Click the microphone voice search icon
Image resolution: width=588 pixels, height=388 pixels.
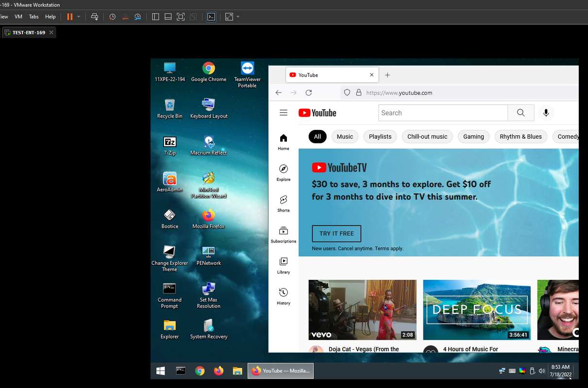546,113
